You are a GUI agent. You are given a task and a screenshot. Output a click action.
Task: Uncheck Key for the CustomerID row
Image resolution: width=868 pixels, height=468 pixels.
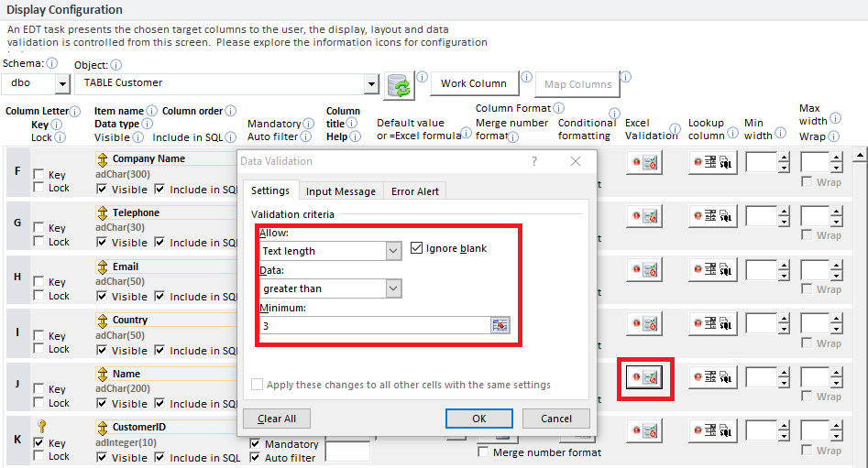38,442
